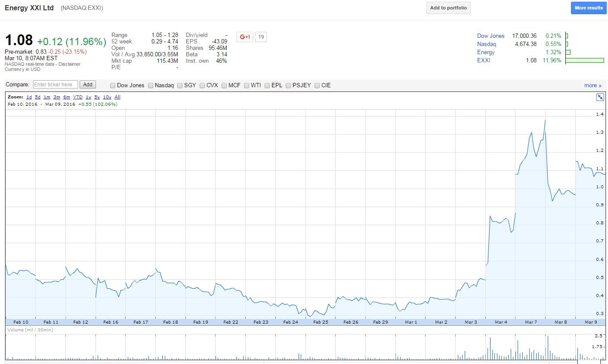The image size is (608, 364).
Task: Click the 1.08 current price
Action: tap(19, 40)
